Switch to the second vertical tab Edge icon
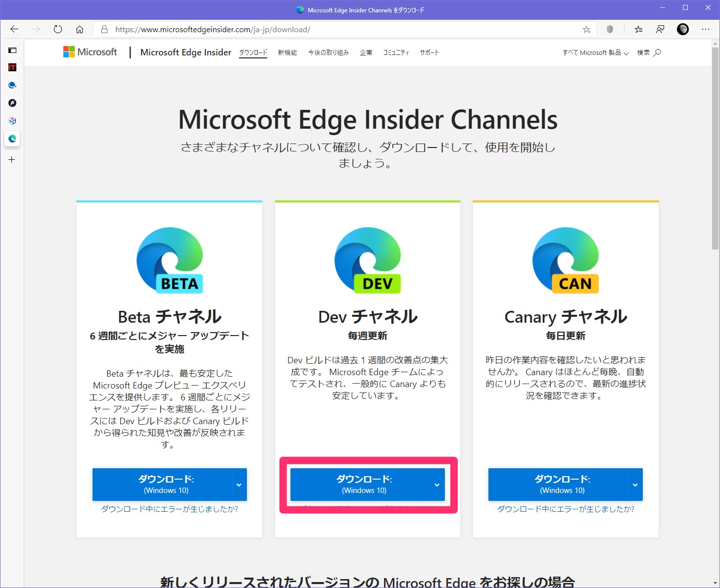This screenshot has height=588, width=720. pyautogui.click(x=12, y=85)
